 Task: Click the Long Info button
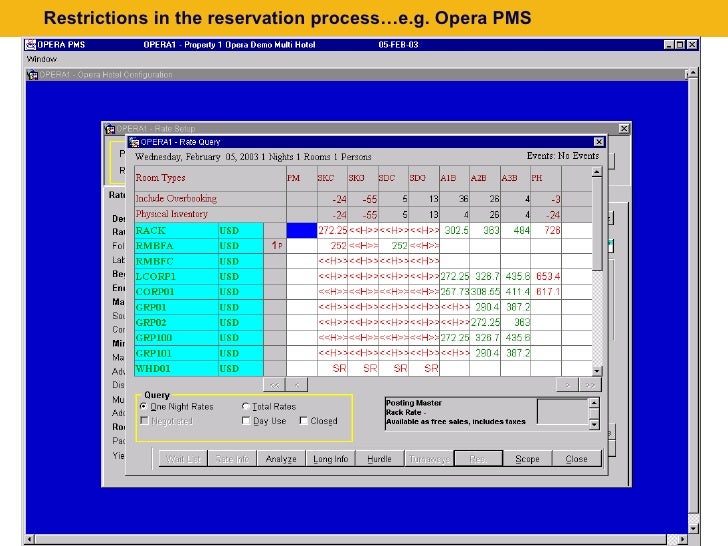click(331, 459)
